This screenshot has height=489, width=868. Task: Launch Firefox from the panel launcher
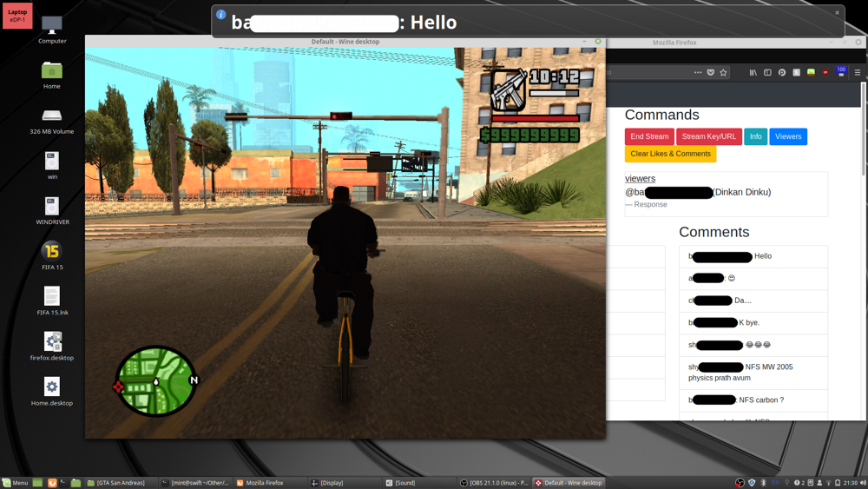tap(52, 483)
